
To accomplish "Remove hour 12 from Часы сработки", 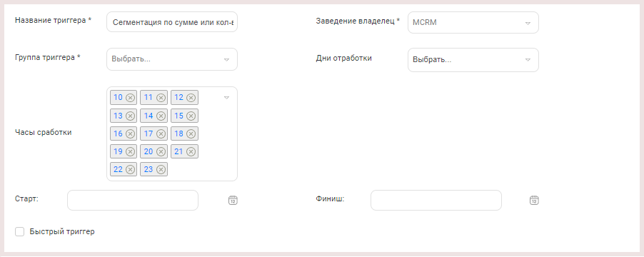I will click(x=191, y=98).
